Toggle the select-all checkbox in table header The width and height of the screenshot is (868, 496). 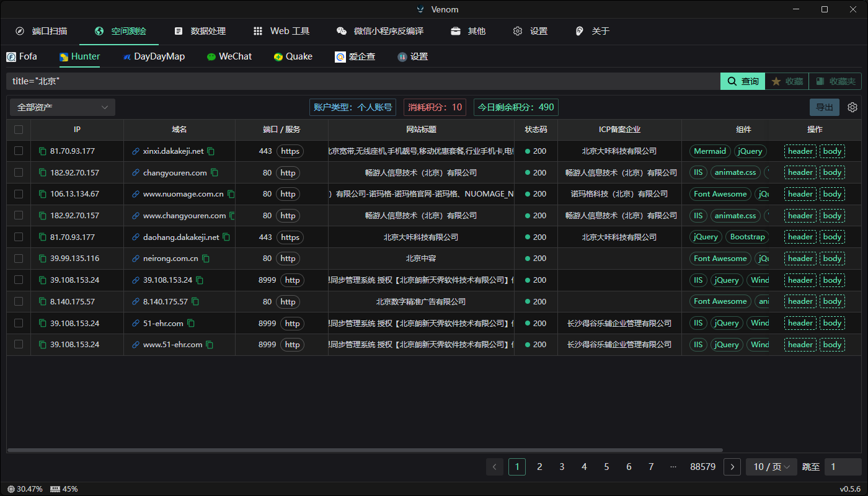click(19, 130)
